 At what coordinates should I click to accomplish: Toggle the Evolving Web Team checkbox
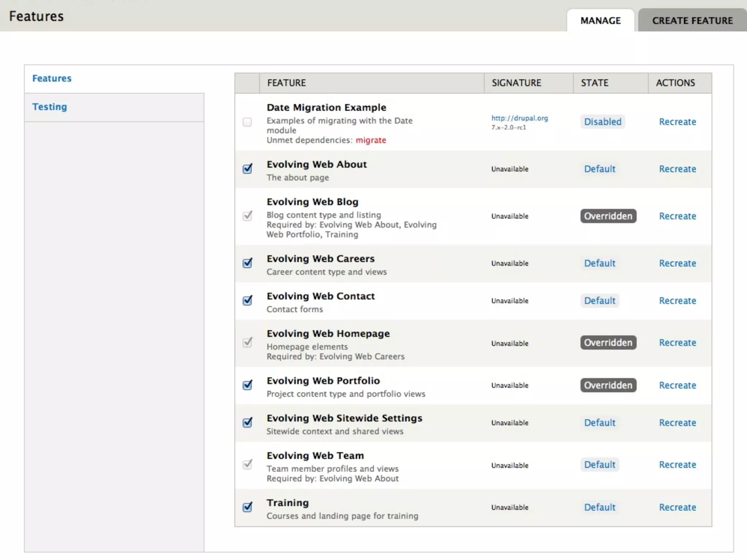[x=247, y=464]
